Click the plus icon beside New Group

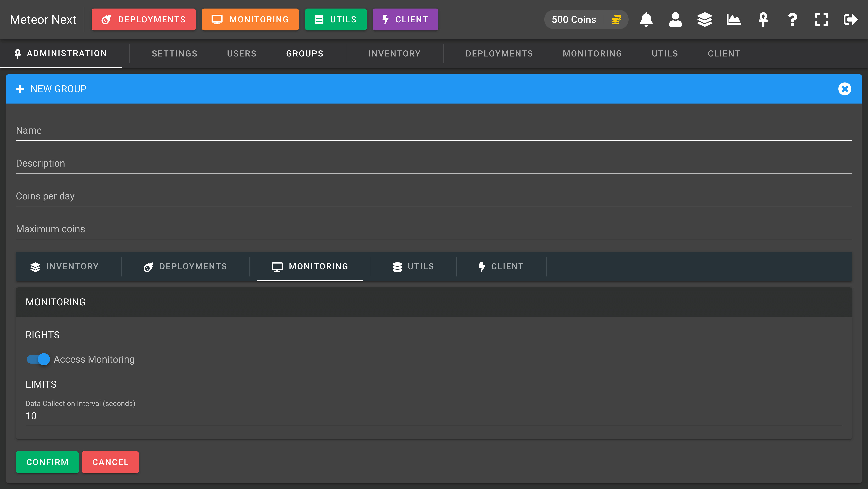pyautogui.click(x=20, y=89)
